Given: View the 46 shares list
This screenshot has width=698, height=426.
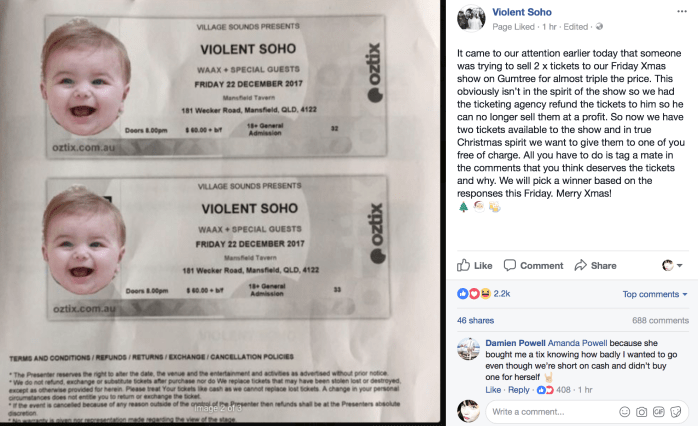Looking at the screenshot, I should click(475, 320).
